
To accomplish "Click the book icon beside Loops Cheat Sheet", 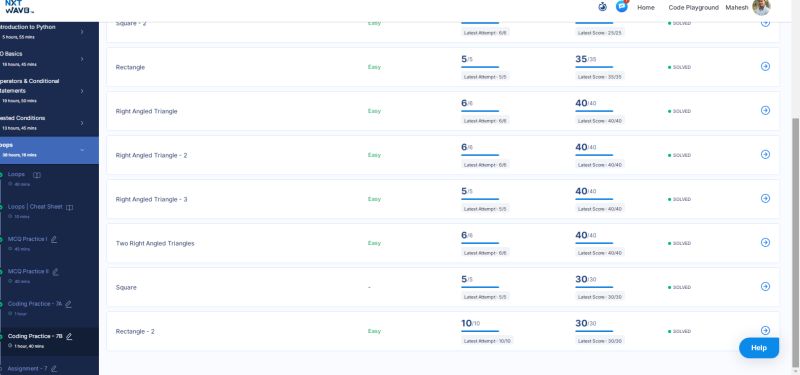I will coord(69,207).
